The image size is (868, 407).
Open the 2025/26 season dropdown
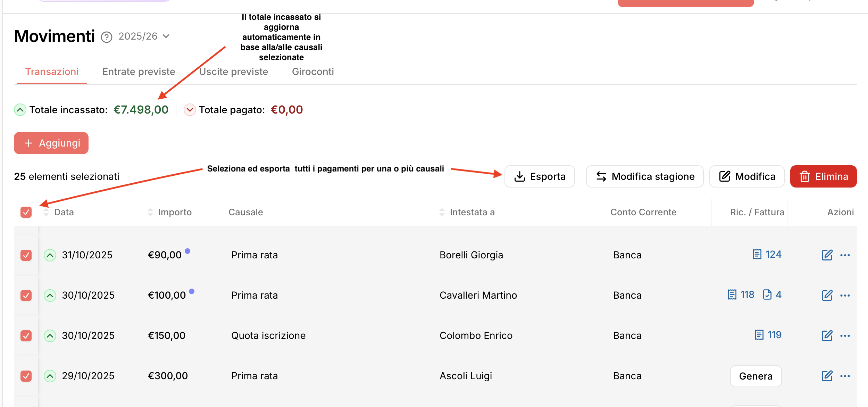144,36
